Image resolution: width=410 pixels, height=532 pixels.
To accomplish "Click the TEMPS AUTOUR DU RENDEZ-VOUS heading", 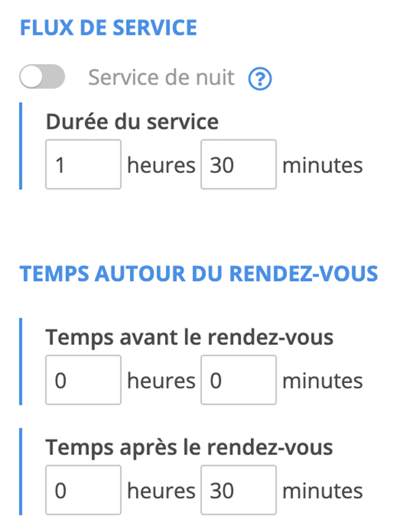I will coord(199,274).
